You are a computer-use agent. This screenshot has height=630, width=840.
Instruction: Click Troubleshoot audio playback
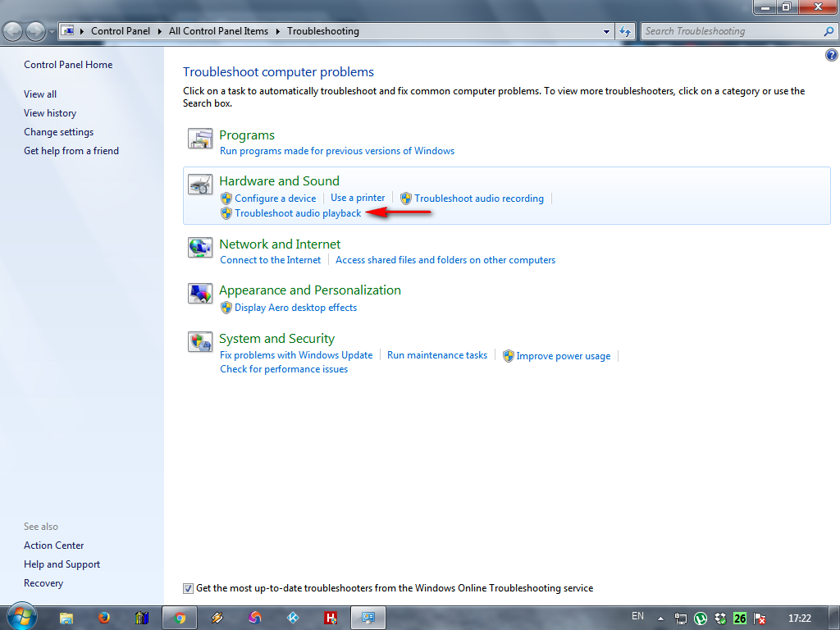(x=298, y=213)
